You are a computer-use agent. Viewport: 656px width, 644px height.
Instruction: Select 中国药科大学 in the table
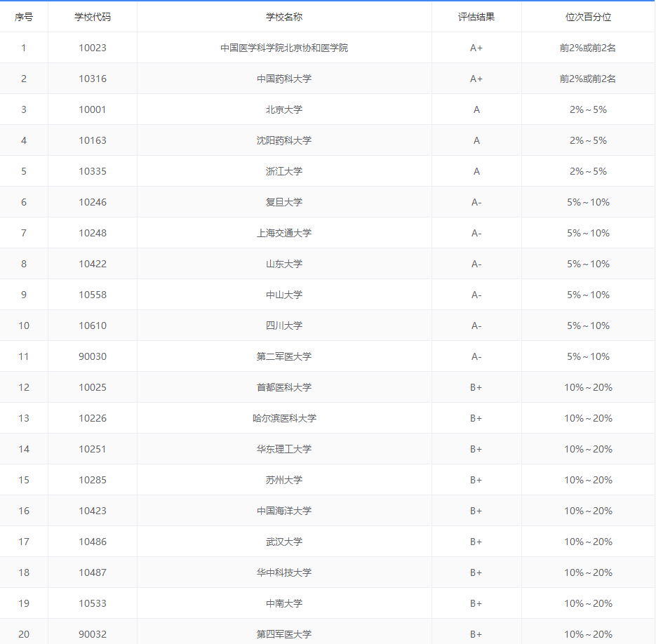pyautogui.click(x=284, y=79)
